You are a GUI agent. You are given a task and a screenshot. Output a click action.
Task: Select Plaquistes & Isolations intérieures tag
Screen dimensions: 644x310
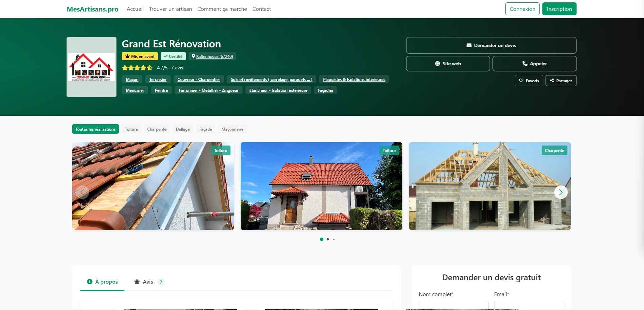[x=354, y=80]
